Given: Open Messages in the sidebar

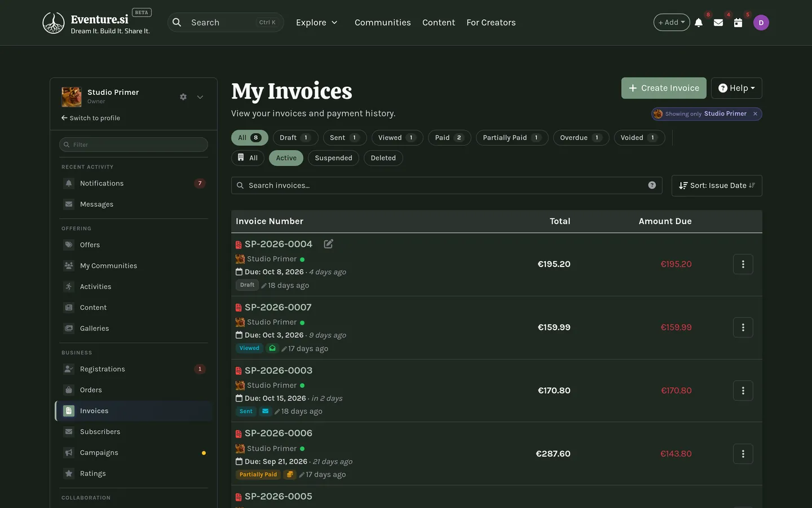Looking at the screenshot, I should 134,204.
